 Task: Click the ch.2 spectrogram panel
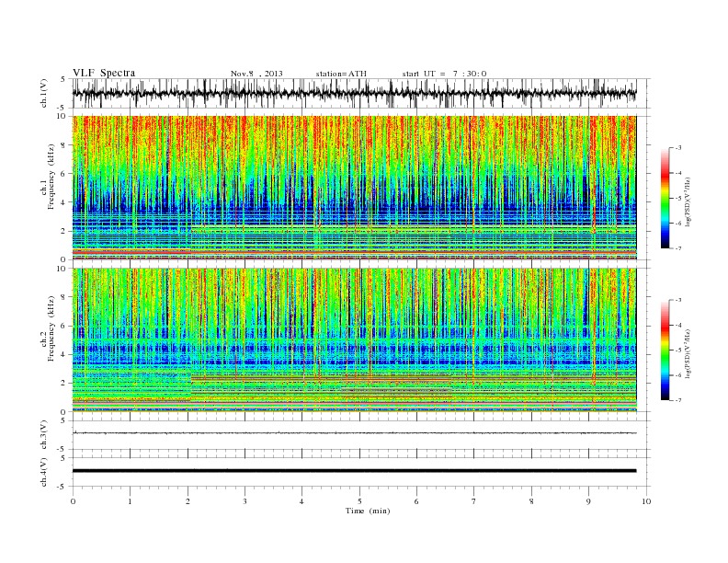(x=354, y=340)
